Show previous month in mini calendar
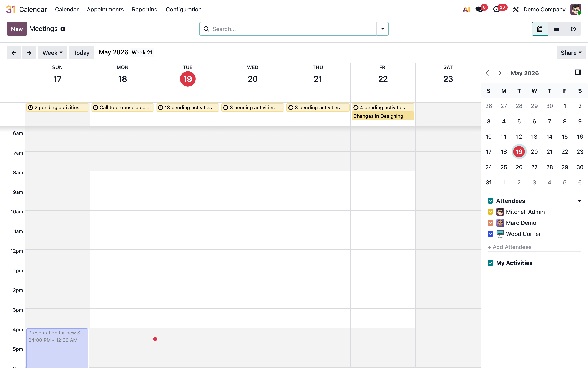This screenshot has height=368, width=588. (x=487, y=73)
